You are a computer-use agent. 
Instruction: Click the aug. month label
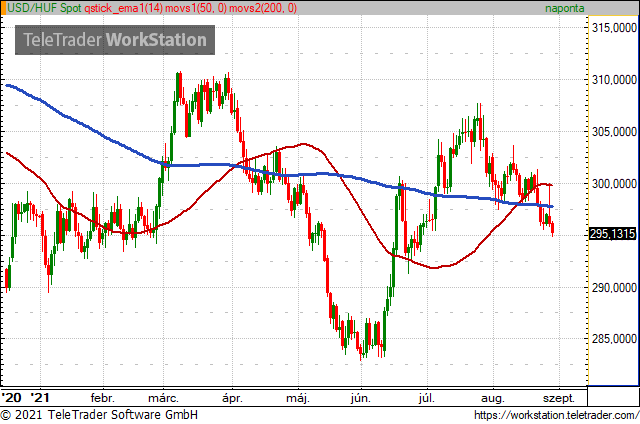[x=493, y=398]
